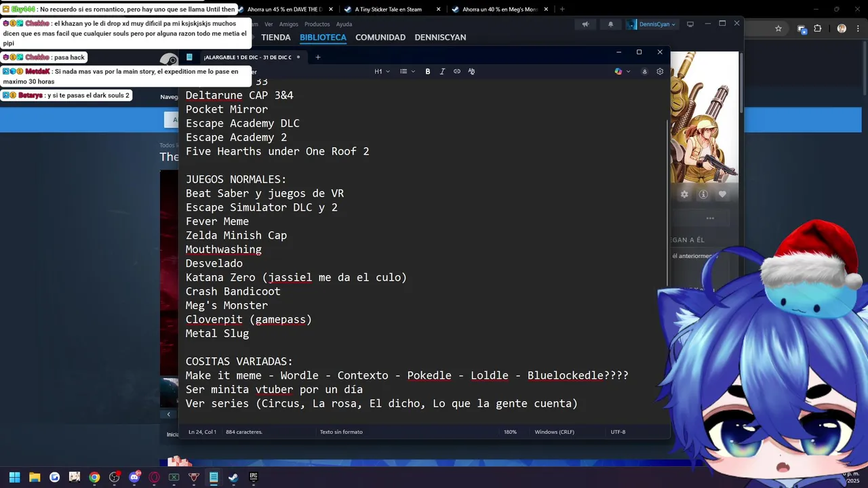Viewport: 868px width, 488px height.
Task: Open game info icon in Steam library
Action: click(x=703, y=195)
